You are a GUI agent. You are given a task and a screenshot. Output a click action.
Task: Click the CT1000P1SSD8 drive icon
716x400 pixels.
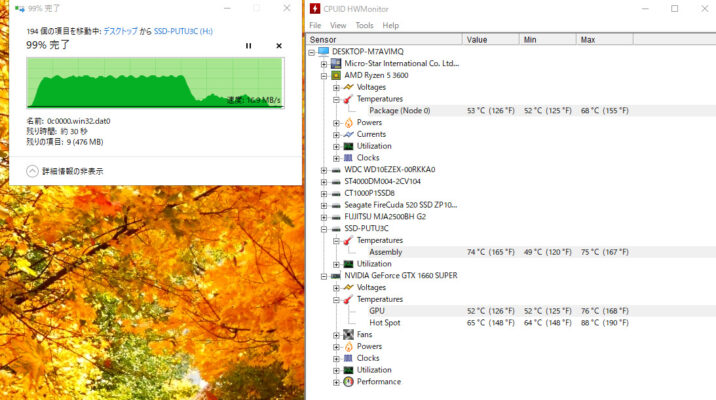pos(336,194)
